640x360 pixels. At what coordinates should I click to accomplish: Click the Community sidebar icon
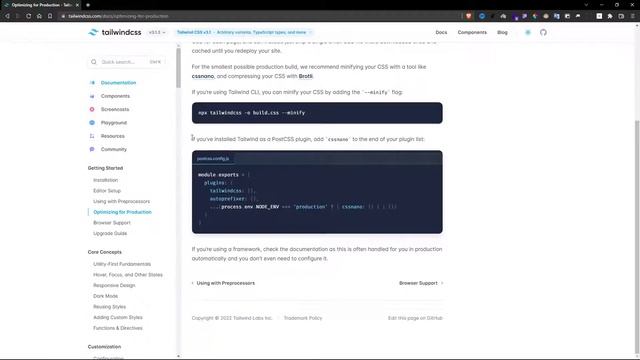92,149
